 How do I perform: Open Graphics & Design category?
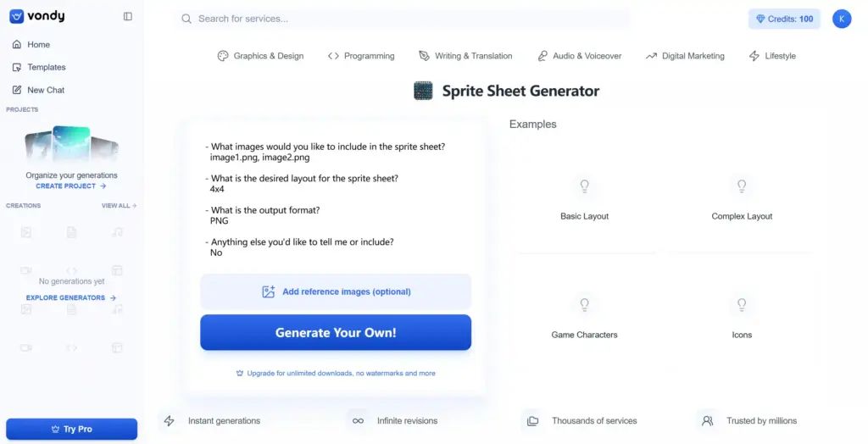click(x=260, y=56)
